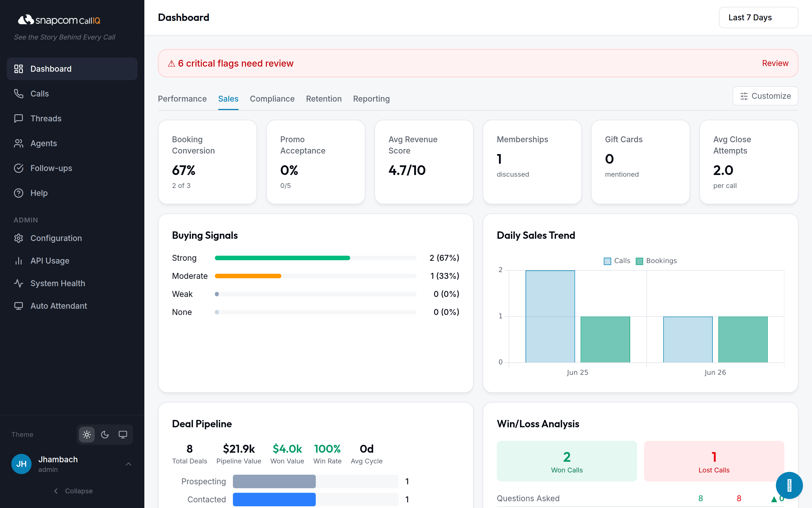Viewport: 812px width, 508px height.
Task: Click the Snapcom CallIQ logo
Action: click(x=59, y=20)
